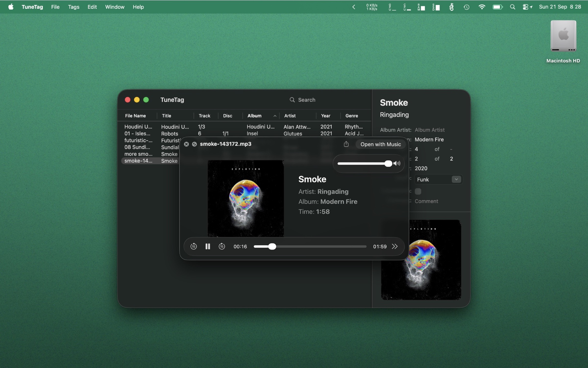Screen dimensions: 588x368
Task: Skip back 15 seconds in the preview
Action: click(x=194, y=246)
